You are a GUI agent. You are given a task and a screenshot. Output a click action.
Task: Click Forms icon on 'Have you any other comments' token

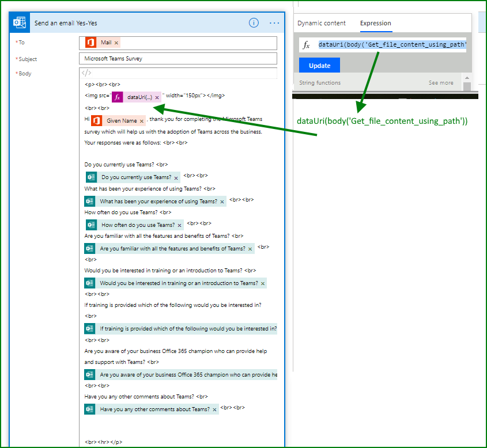click(90, 409)
